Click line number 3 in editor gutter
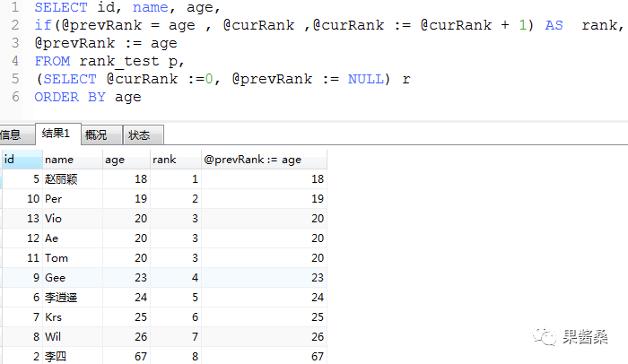 [x=15, y=43]
